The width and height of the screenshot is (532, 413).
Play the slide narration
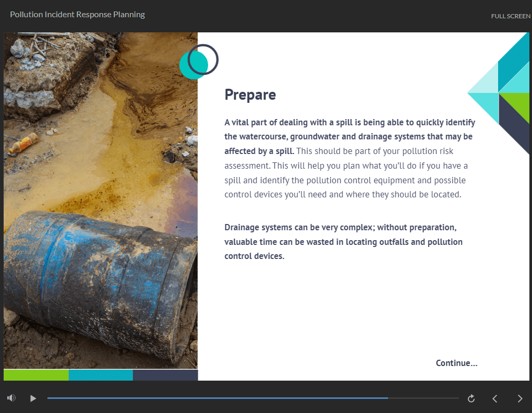point(33,398)
